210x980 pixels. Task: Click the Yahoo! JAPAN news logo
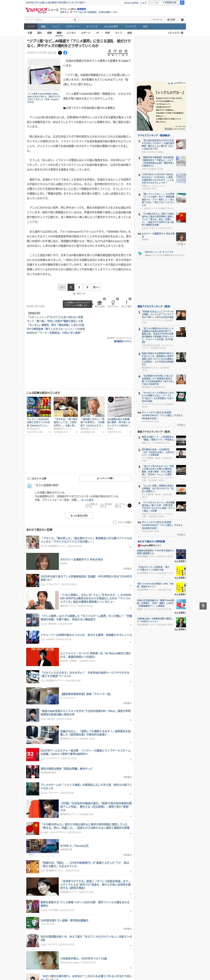coord(42,10)
